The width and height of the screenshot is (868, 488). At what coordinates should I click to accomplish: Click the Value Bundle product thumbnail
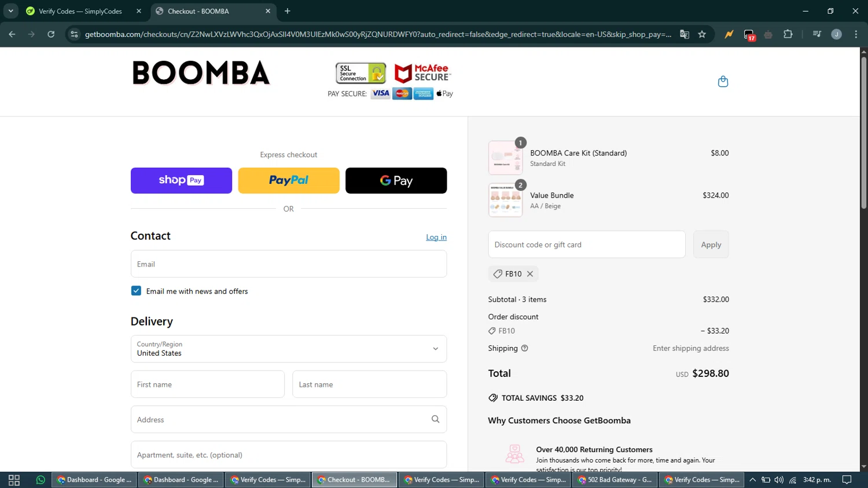pos(505,200)
